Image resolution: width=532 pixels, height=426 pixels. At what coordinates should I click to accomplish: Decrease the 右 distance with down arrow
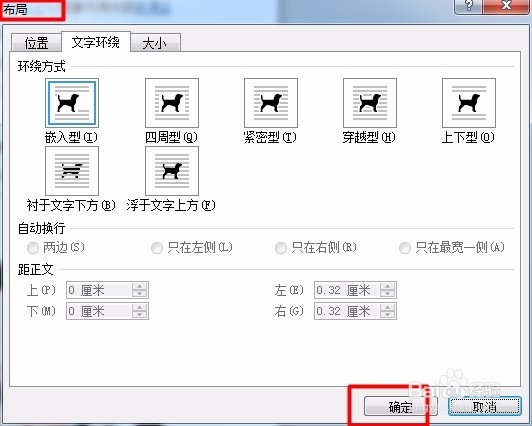tap(387, 315)
